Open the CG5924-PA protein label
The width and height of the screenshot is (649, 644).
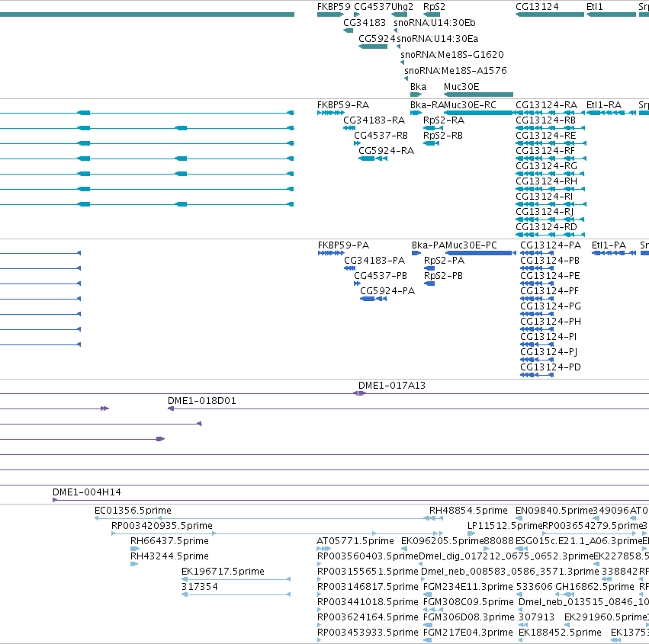tap(387, 291)
